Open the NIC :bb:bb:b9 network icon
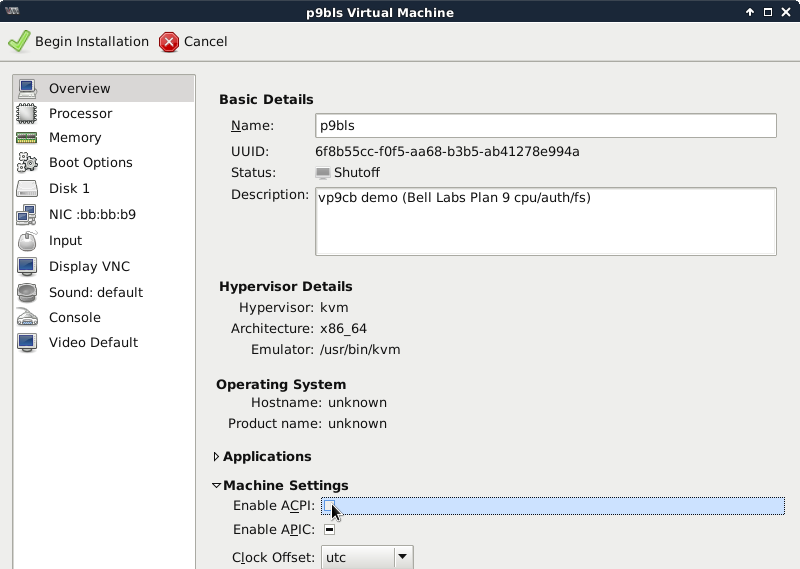The image size is (800, 569). coord(28,214)
